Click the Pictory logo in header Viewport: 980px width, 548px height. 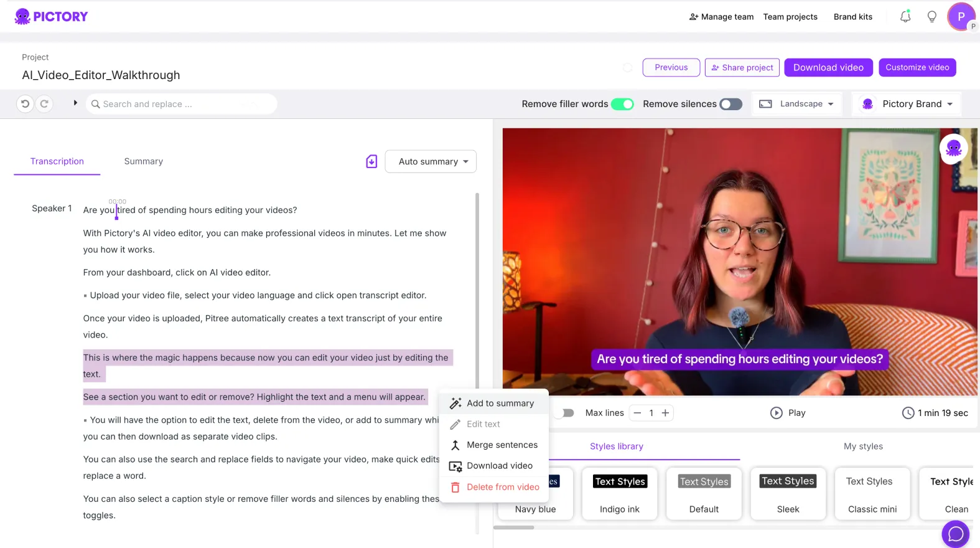[x=52, y=17]
